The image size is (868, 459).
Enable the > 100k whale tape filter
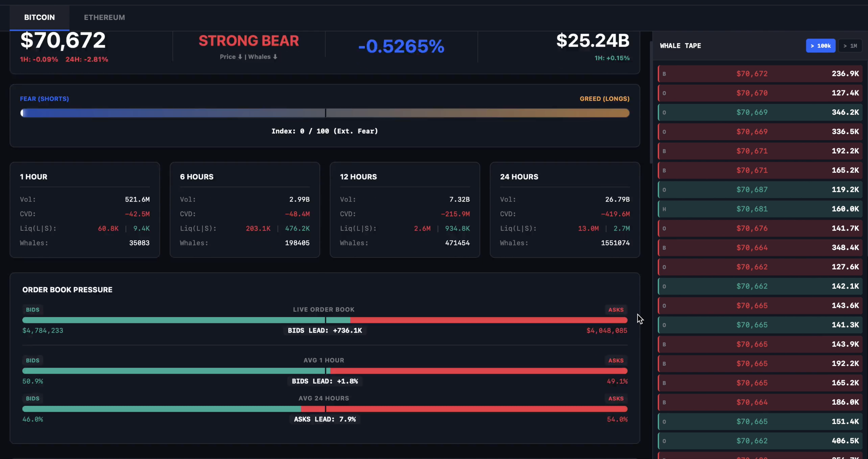tap(820, 46)
